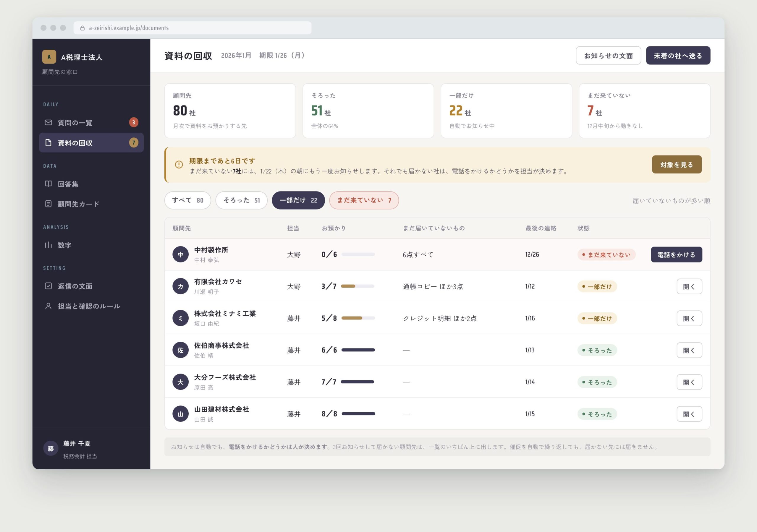The width and height of the screenshot is (757, 532).
Task: Select the そろった 51 filter tab
Action: pos(241,200)
